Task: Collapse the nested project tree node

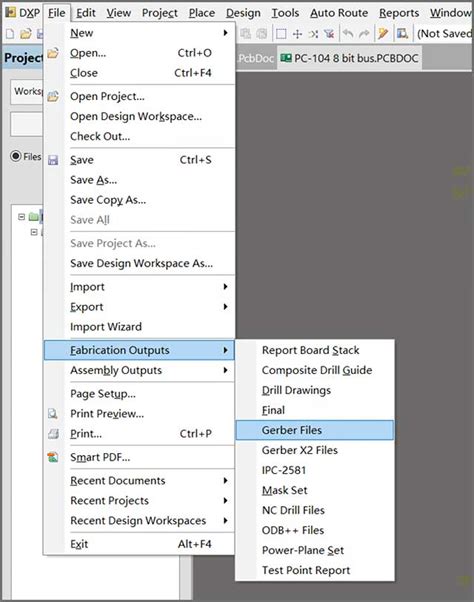Action: pyautogui.click(x=34, y=232)
